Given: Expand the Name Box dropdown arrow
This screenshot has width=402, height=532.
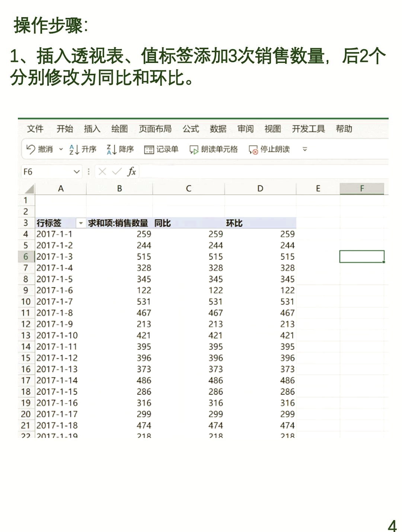Looking at the screenshot, I should point(77,172).
